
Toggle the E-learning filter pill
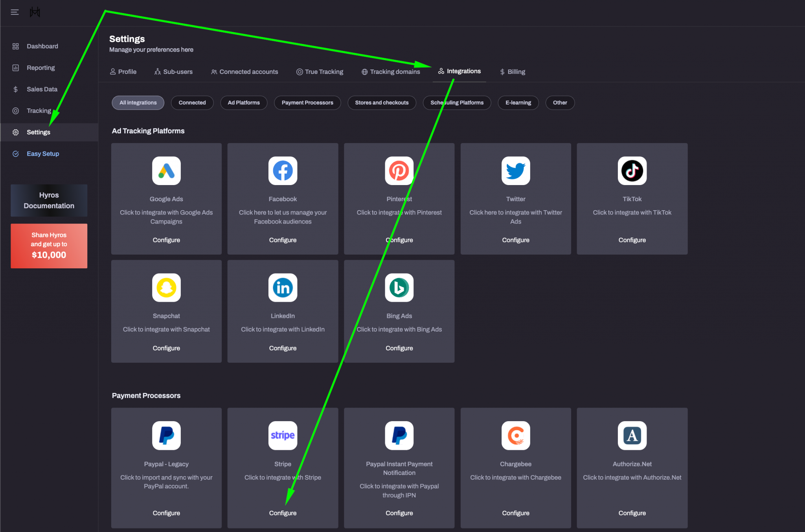518,103
